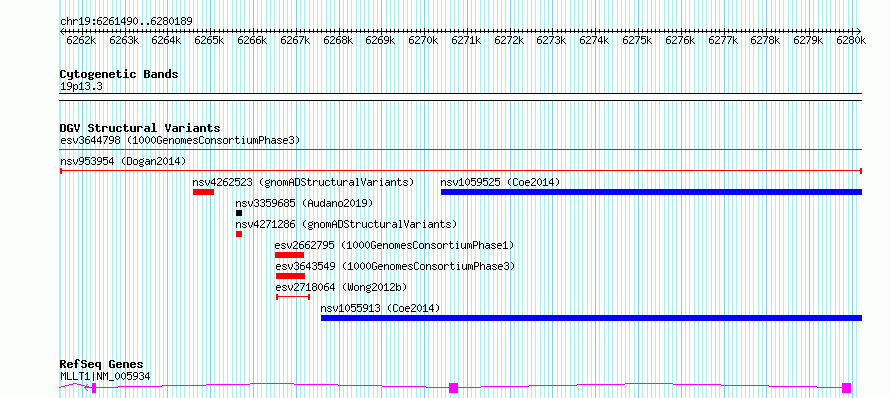Click the 6263k ruler position
Image resolution: width=890 pixels, height=398 pixels.
click(124, 40)
